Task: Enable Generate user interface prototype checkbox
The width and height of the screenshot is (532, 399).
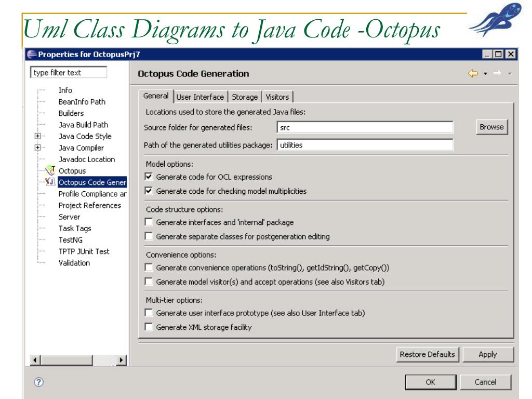Action: [x=149, y=312]
